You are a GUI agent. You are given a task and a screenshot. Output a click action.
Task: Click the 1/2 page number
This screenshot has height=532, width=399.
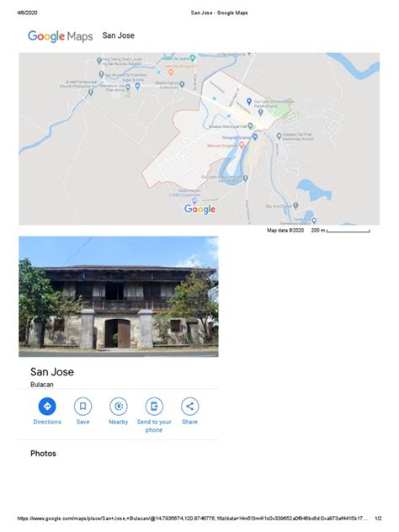378,519
